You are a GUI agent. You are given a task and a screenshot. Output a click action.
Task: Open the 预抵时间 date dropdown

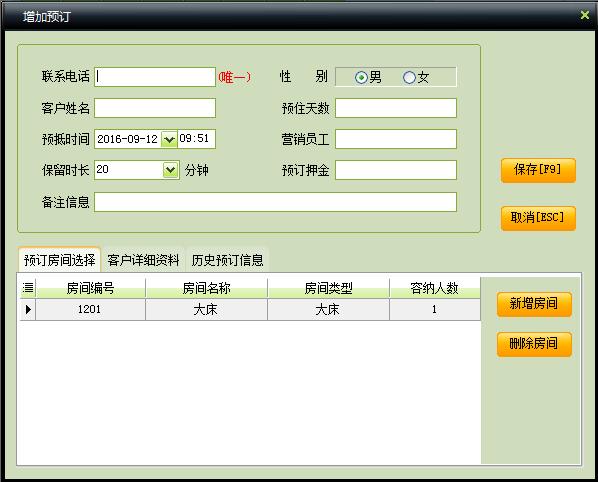pyautogui.click(x=169, y=139)
